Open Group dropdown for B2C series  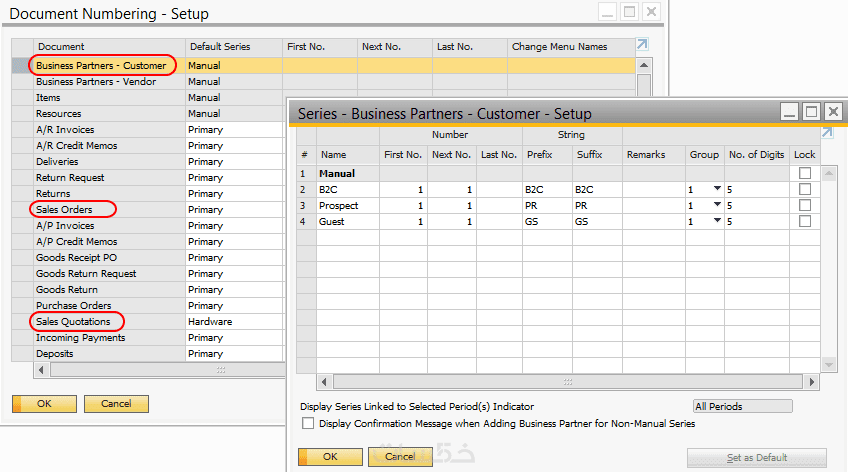click(717, 189)
